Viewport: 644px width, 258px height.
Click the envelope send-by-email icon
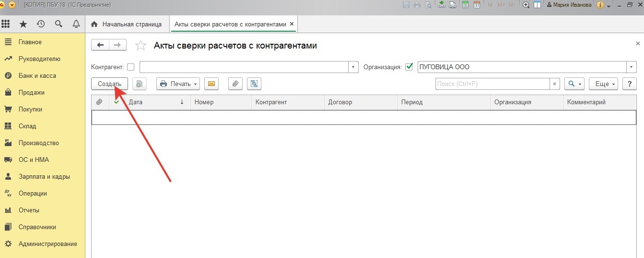[x=211, y=84]
